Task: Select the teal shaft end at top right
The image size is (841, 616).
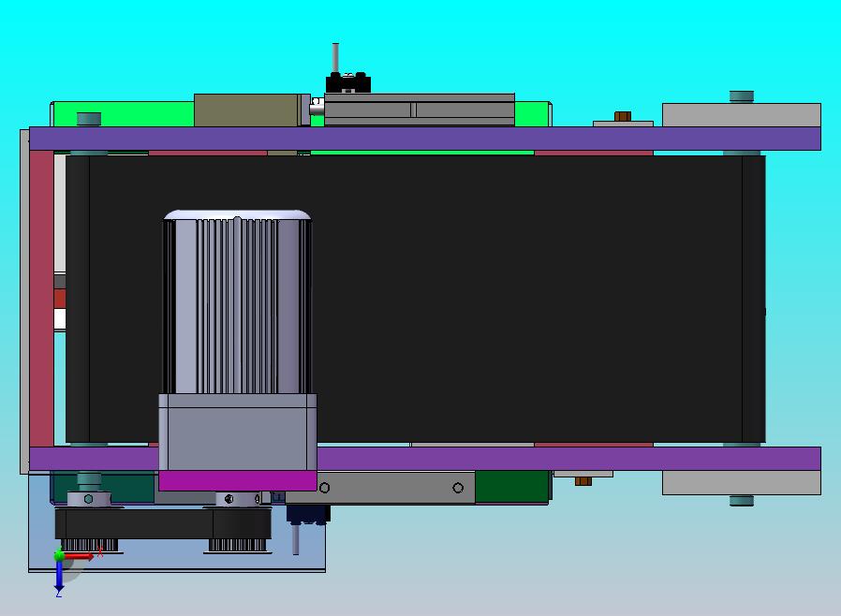Action: tap(742, 96)
